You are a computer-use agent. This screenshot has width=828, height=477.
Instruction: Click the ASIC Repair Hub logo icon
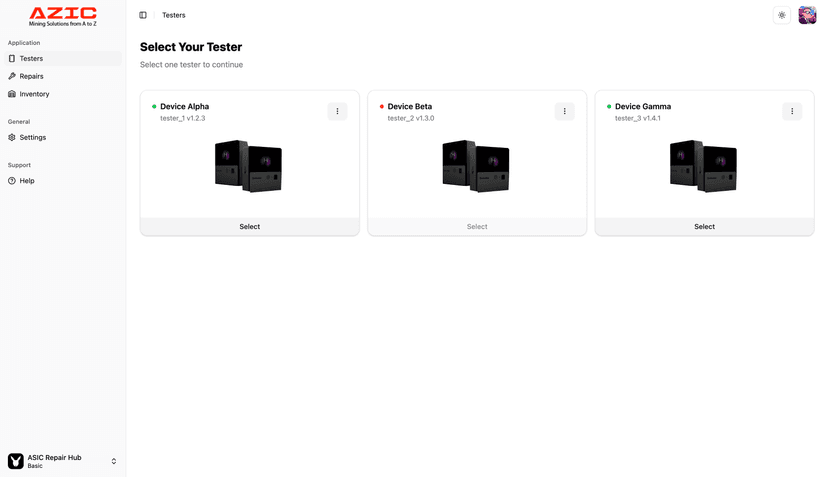(16, 461)
